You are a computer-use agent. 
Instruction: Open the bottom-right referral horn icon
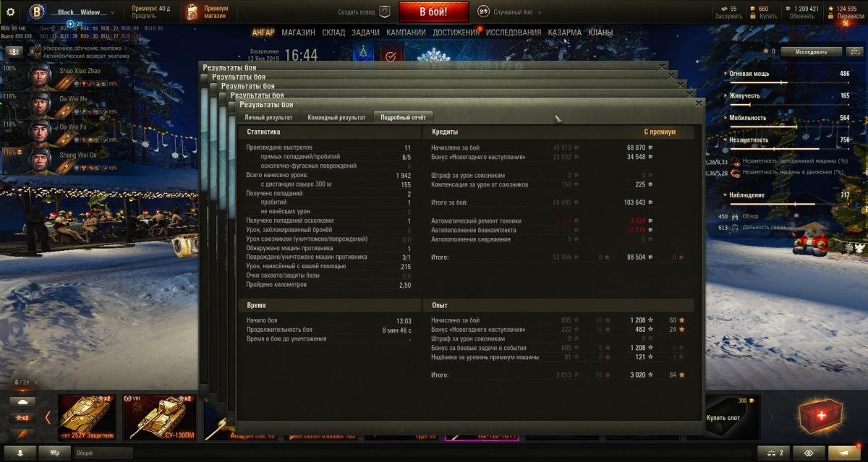point(844,453)
